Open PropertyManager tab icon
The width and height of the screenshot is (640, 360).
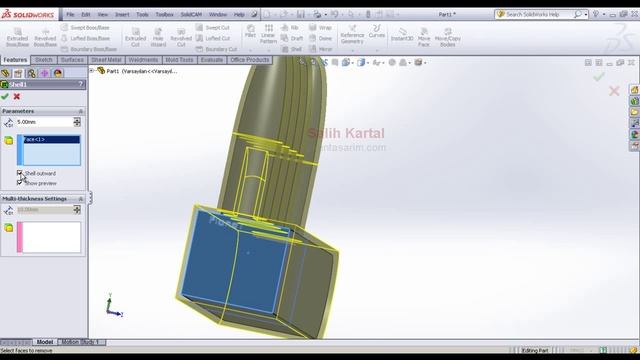(x=18, y=73)
